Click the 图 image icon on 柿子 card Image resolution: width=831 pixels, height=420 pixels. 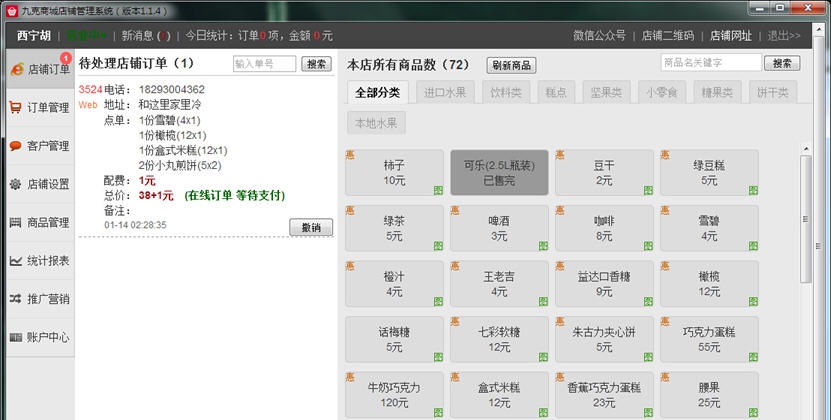click(438, 190)
